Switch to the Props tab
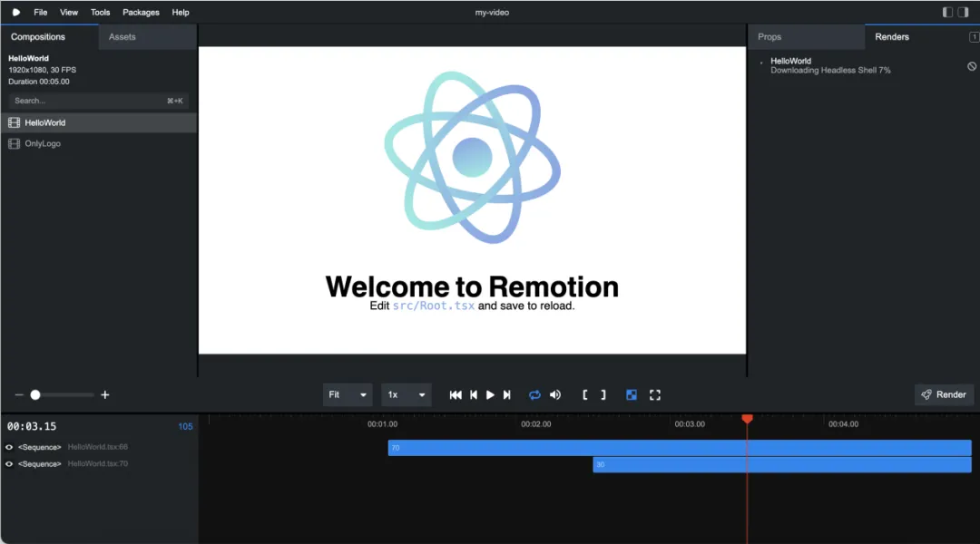This screenshot has width=980, height=544. click(807, 37)
